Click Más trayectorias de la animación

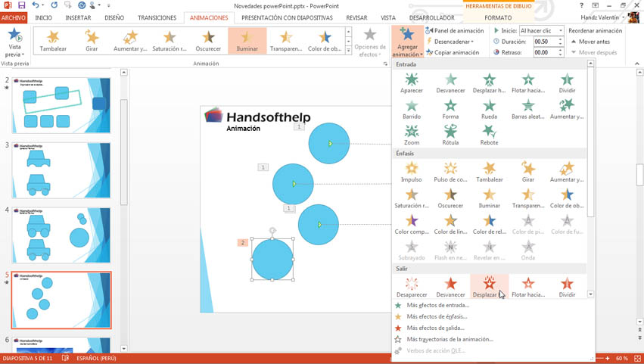[x=450, y=340]
